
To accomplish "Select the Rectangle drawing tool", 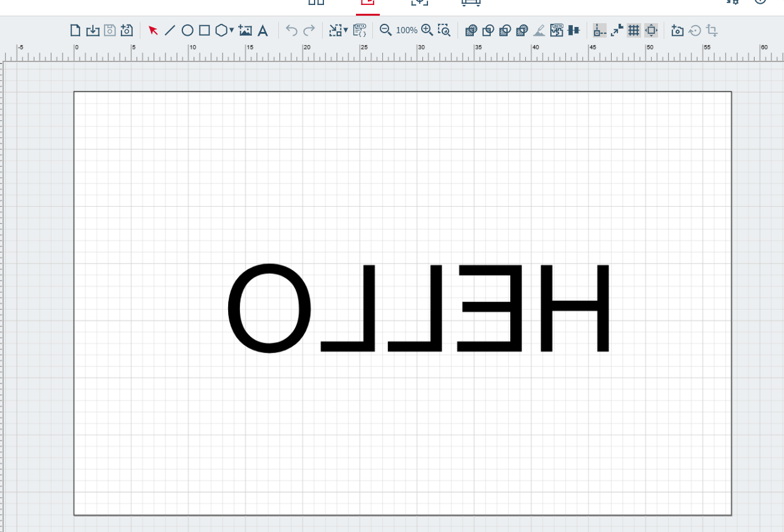I will (204, 30).
